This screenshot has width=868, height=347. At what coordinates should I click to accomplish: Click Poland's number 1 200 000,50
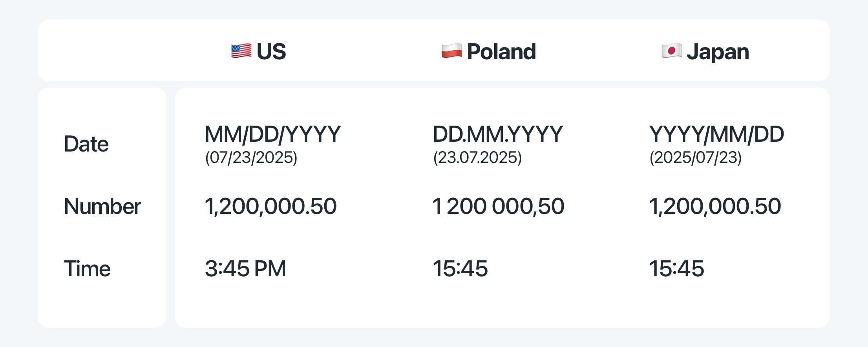[x=499, y=206]
